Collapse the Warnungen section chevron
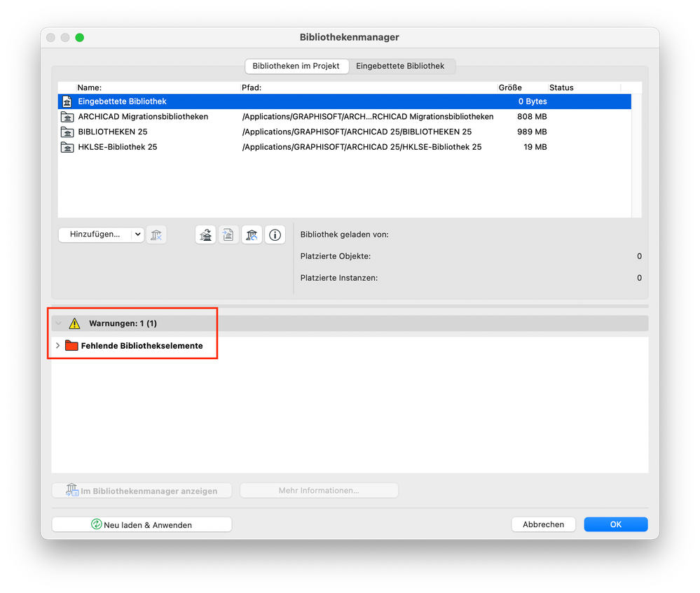This screenshot has height=593, width=700. (x=58, y=323)
